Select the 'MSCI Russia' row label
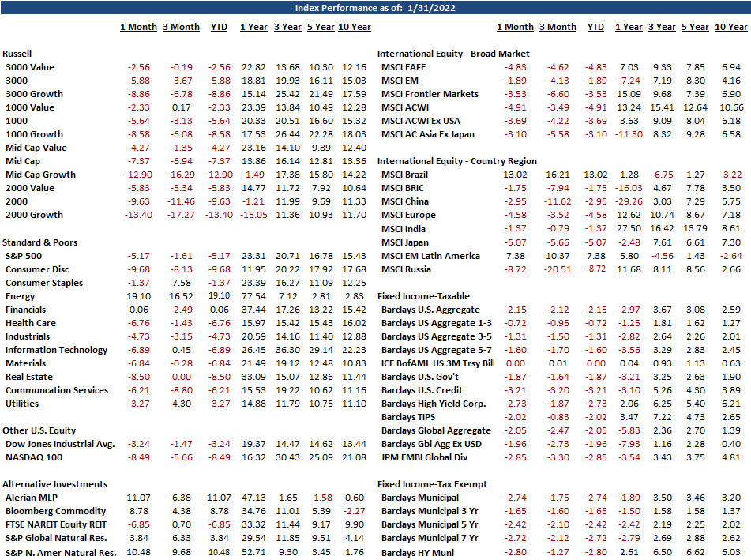The width and height of the screenshot is (751, 560). (406, 269)
